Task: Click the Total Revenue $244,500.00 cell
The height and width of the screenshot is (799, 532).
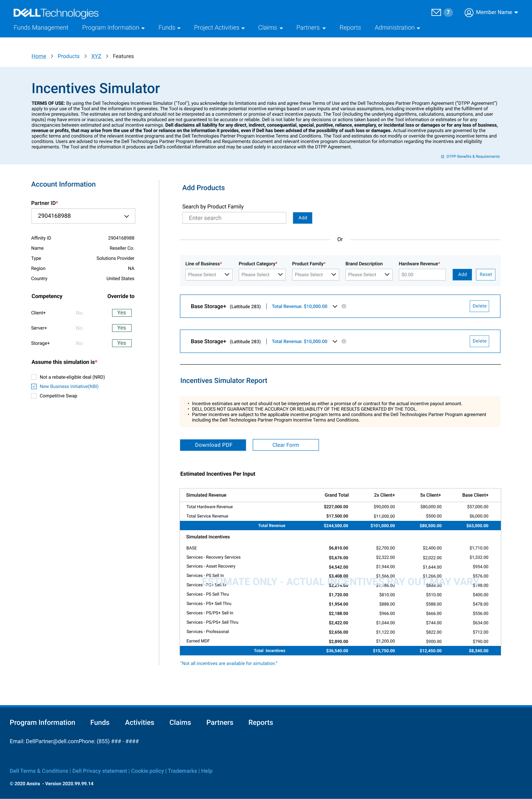Action: (336, 526)
